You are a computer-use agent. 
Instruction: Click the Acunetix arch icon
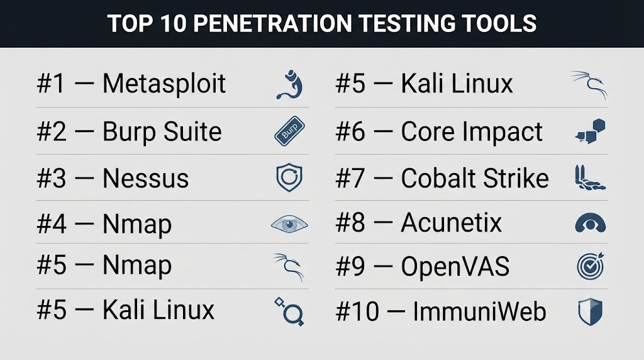pyautogui.click(x=590, y=223)
